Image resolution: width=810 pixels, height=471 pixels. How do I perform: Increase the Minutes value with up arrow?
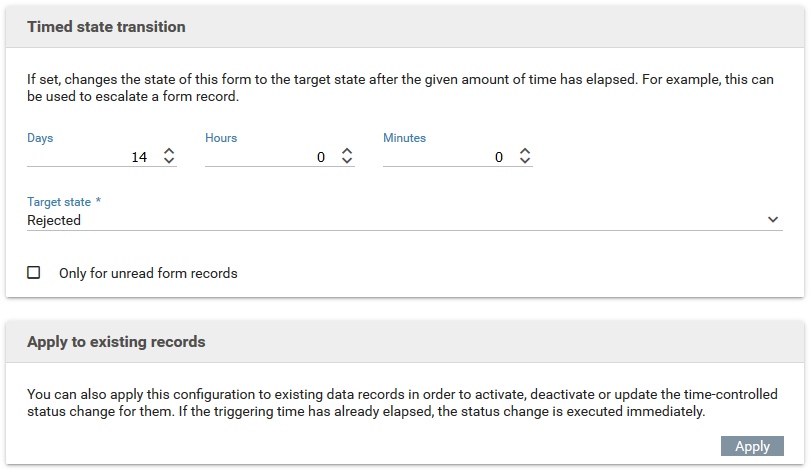point(525,152)
